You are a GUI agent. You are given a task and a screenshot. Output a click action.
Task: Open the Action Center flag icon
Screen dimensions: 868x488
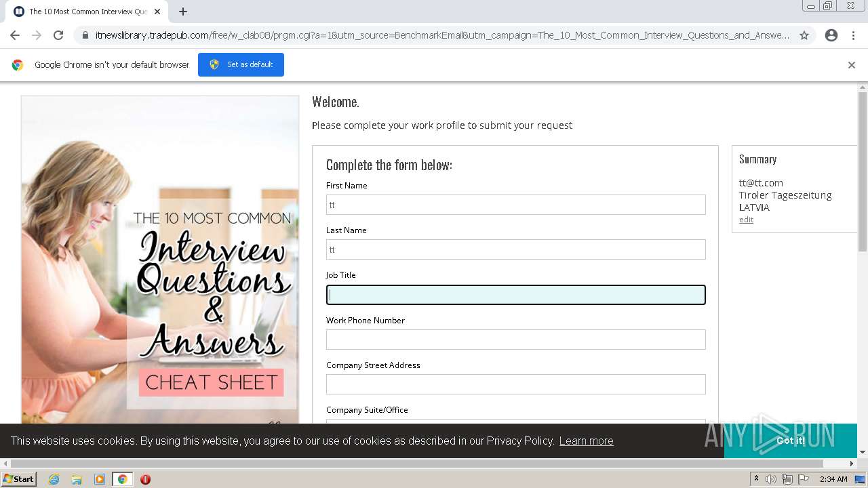(x=804, y=479)
